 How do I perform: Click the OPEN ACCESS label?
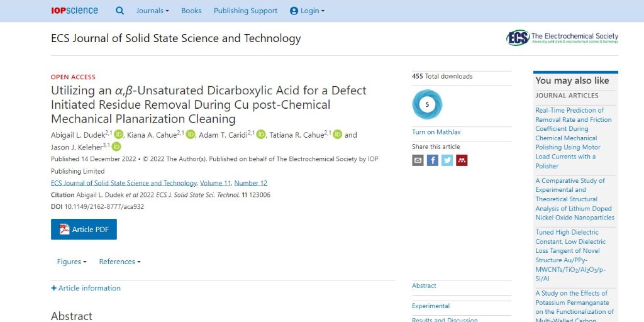click(x=73, y=77)
